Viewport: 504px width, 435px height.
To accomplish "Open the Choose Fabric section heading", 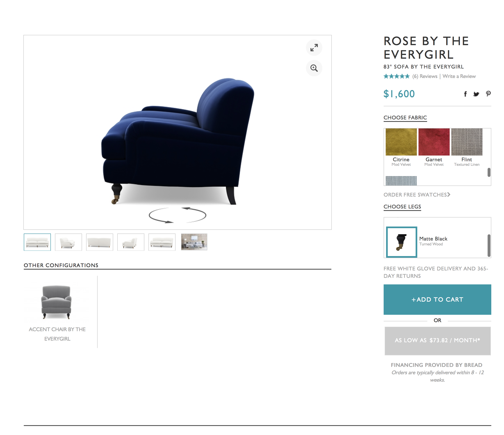I will pyautogui.click(x=405, y=118).
